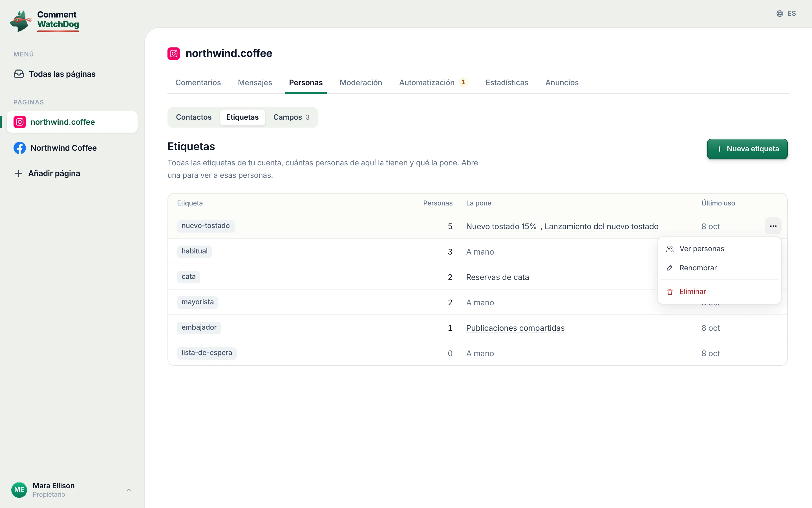Click the trash icon beside Eliminar

[x=670, y=292]
